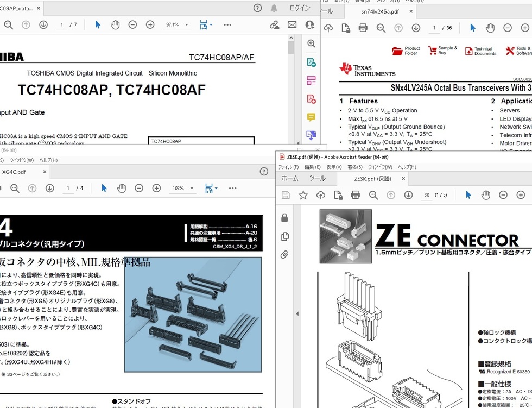This screenshot has height=408, width=532.
Task: Switch to the sn74lv245a.pdf tab
Action: 379,11
